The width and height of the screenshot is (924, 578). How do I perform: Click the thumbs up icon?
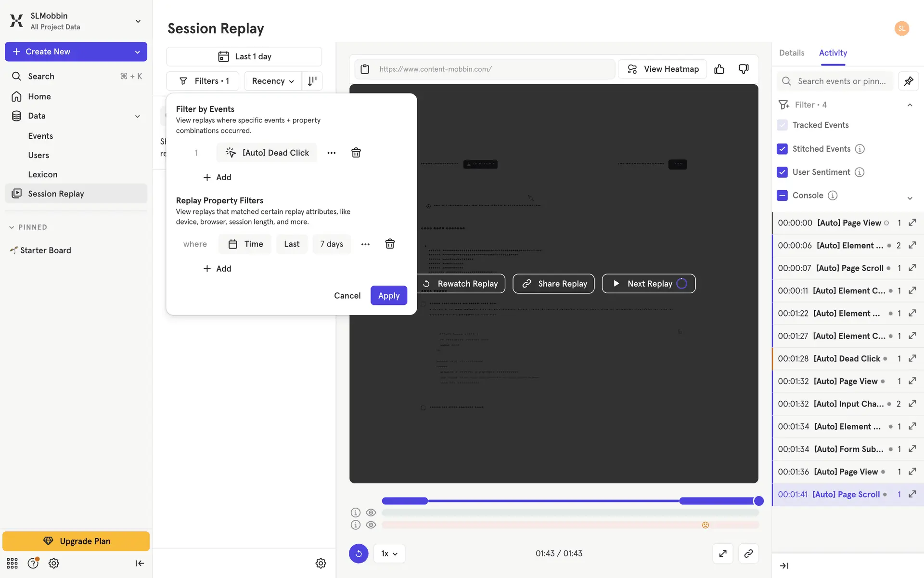(719, 69)
